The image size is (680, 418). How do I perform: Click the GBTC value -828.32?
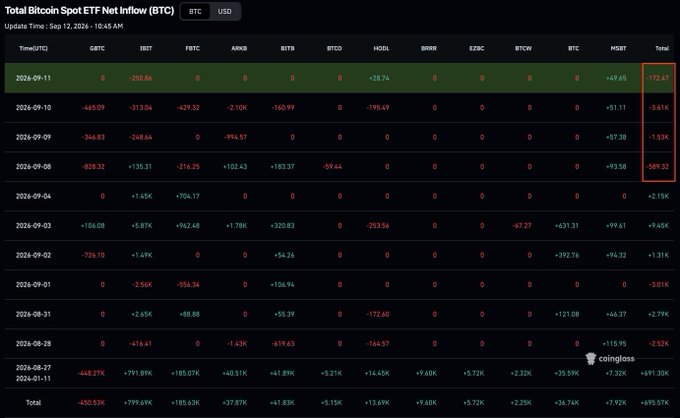tap(93, 167)
